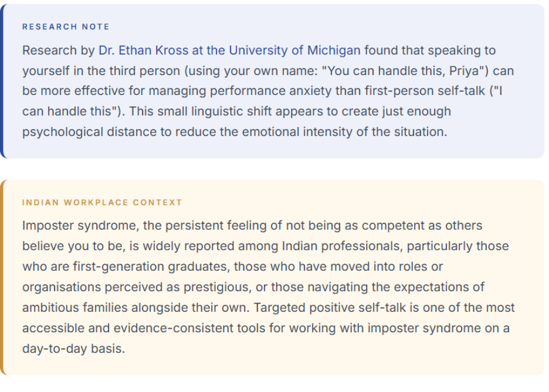
Task: Click the orange left border of workplace callout
Action: 2,278
